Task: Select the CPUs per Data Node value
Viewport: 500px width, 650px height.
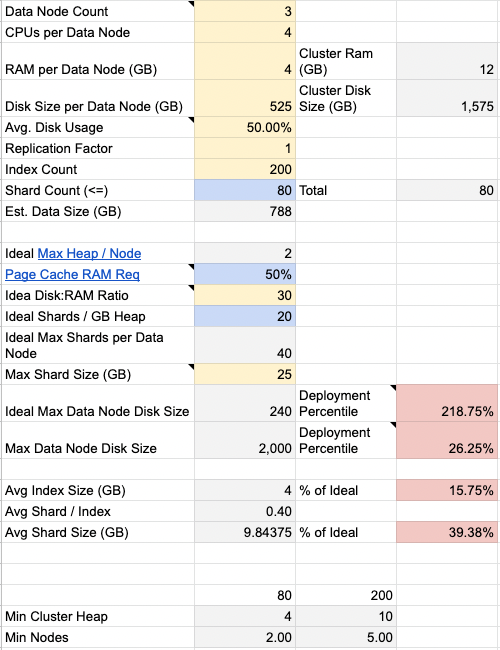Action: coord(245,32)
